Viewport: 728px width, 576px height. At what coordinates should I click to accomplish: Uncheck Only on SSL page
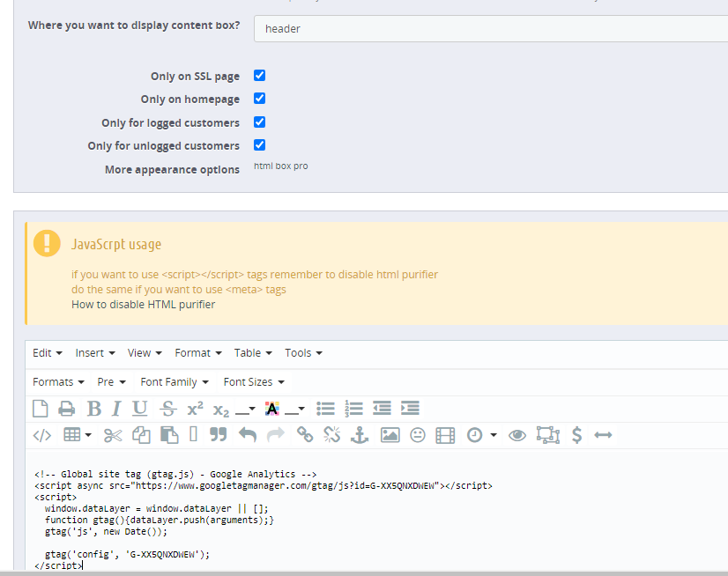coord(259,75)
